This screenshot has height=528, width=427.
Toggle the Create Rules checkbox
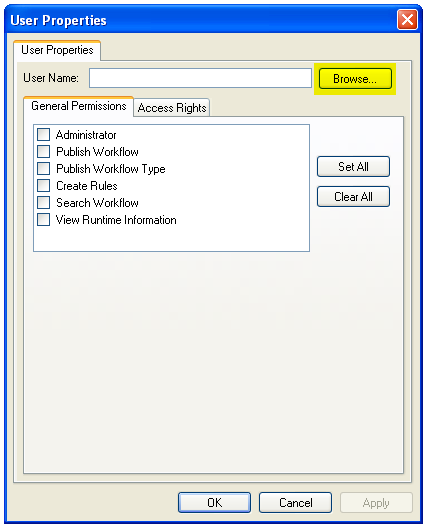[x=43, y=186]
